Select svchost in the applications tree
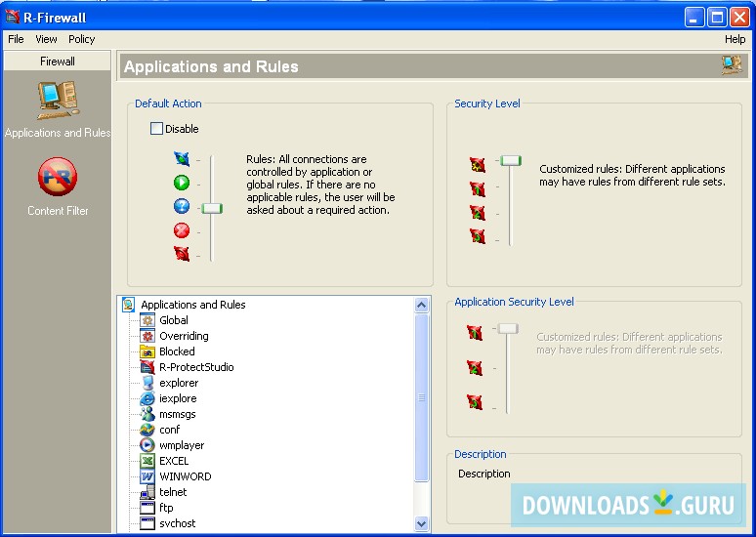756x537 pixels. (178, 523)
